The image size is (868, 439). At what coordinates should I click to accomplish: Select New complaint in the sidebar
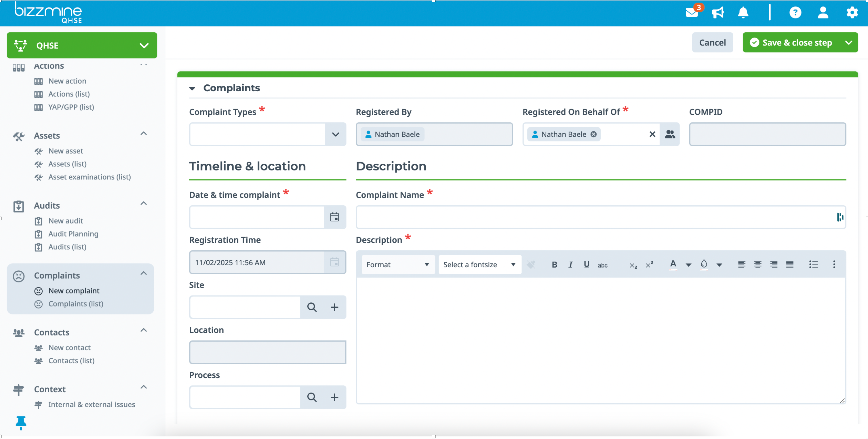tap(74, 291)
